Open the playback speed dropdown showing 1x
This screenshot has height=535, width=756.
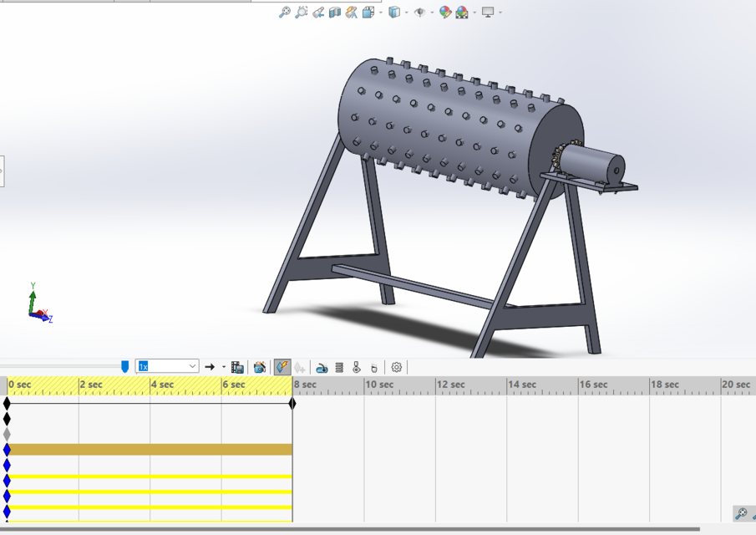coord(192,366)
